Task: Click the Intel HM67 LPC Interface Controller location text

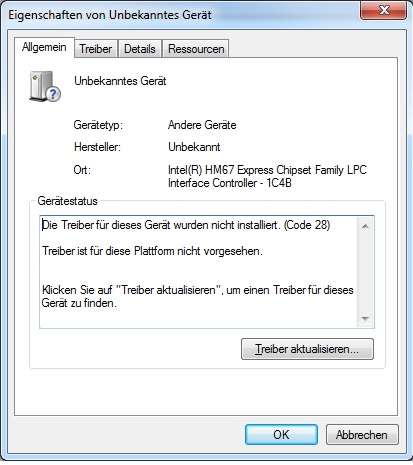Action: click(x=267, y=176)
